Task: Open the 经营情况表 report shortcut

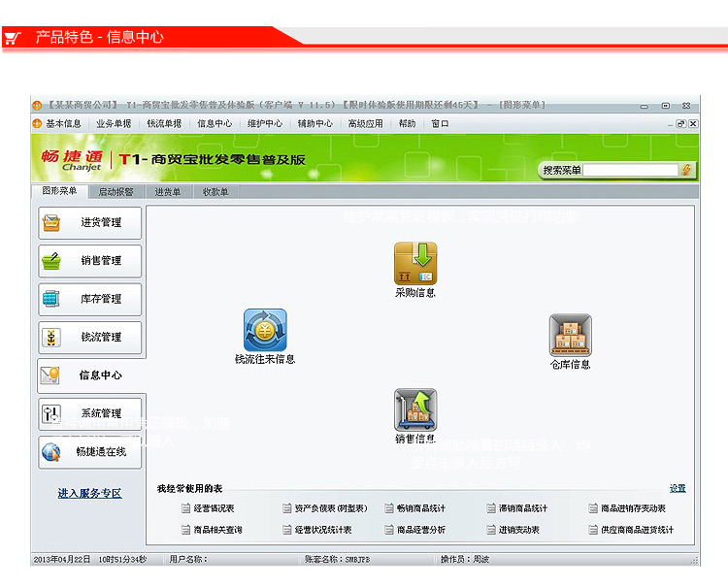Action: (208, 508)
